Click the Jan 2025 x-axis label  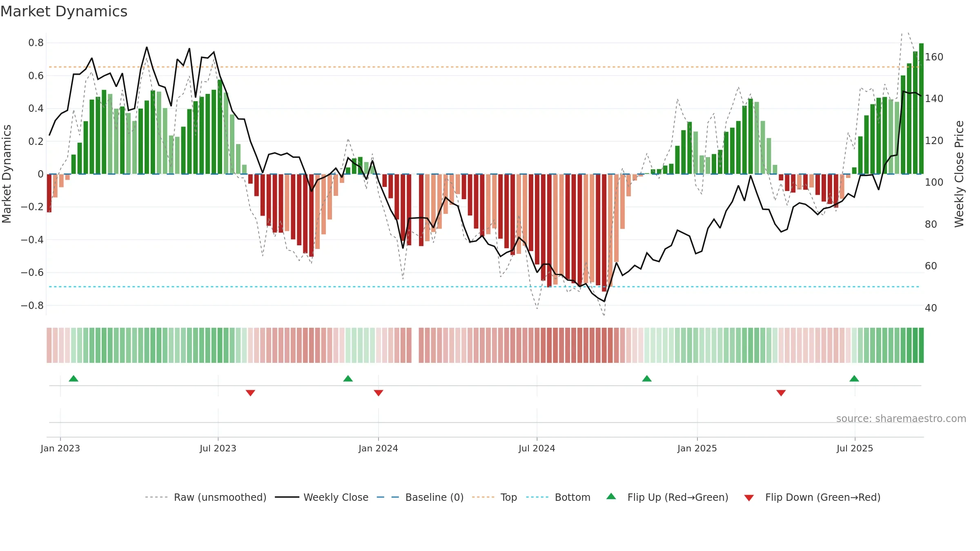point(697,448)
